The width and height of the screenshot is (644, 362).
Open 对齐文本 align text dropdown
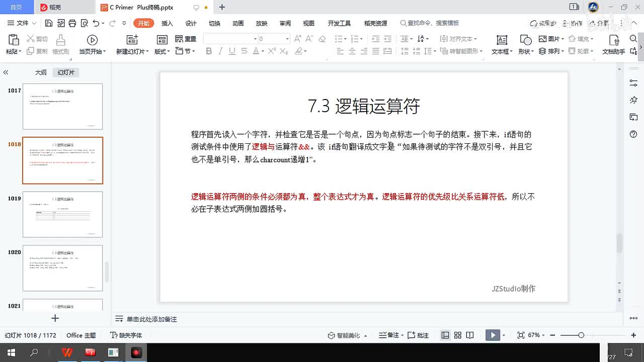(x=458, y=39)
